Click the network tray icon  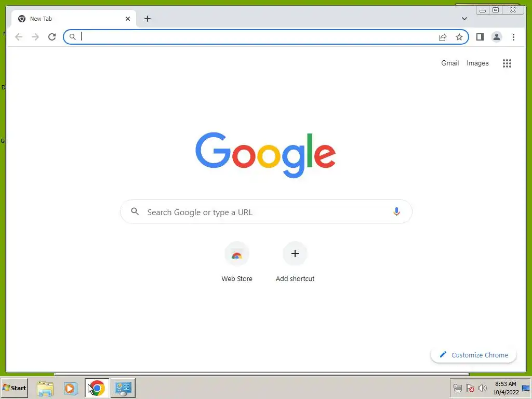point(458,388)
